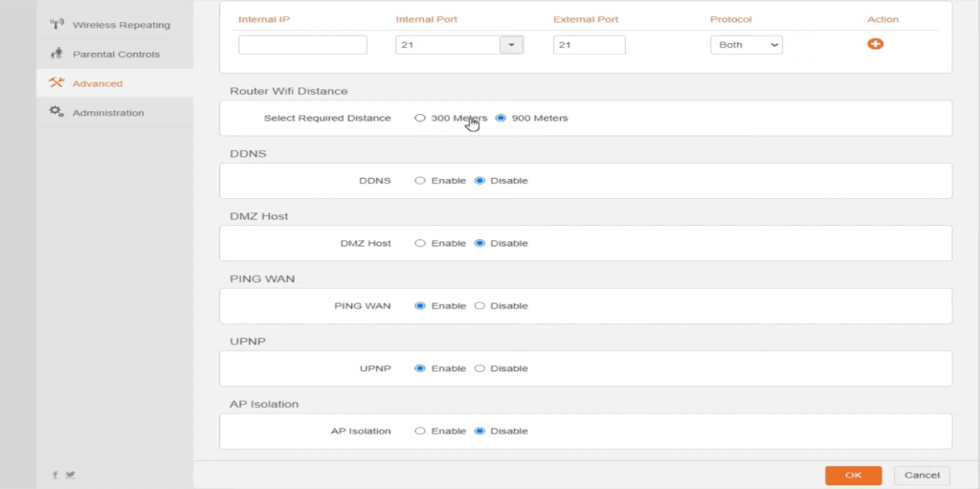
Task: Select the 300 Meters Wifi distance option
Action: tap(420, 119)
